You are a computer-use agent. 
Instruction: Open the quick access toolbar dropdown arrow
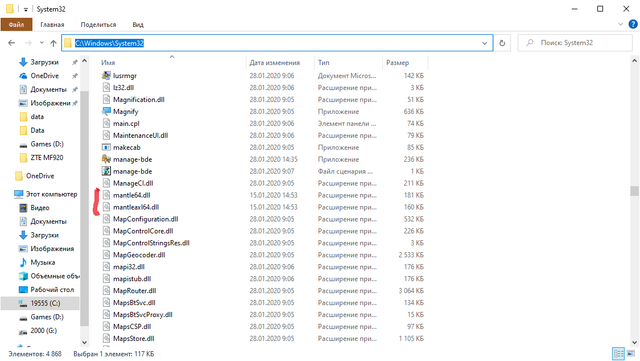pos(25,9)
